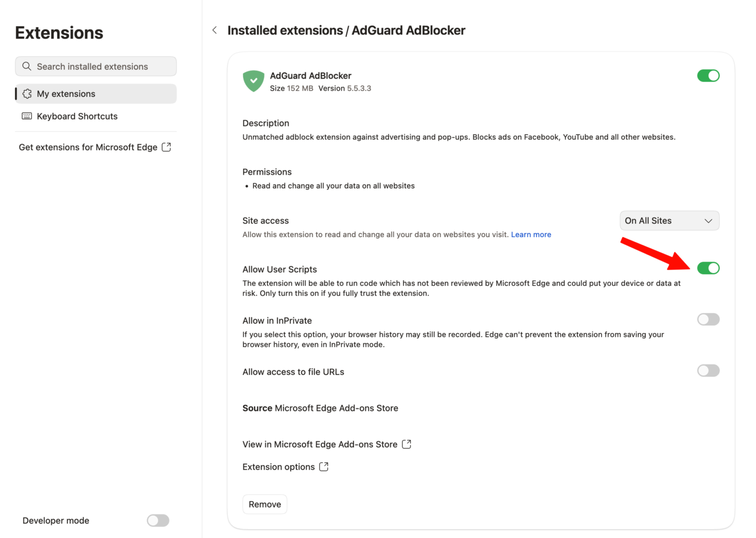Viewport: 756px width, 538px height.
Task: Click the Description heading
Action: 266,123
